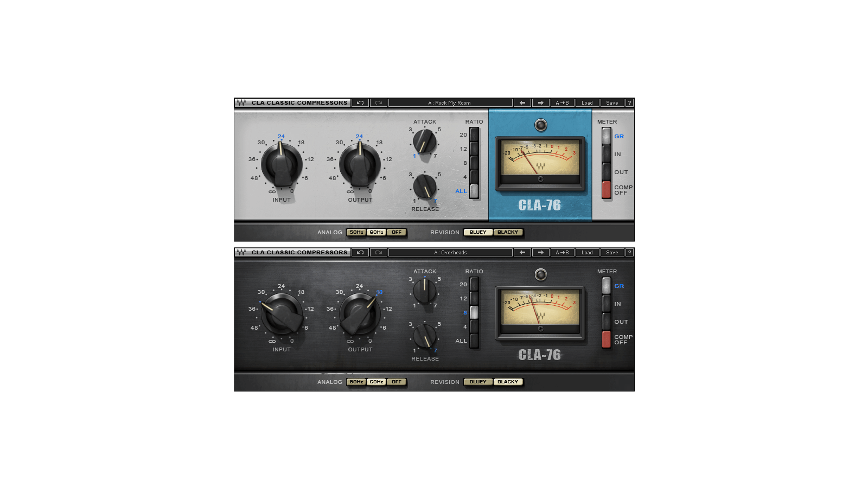Click the RELEASE knob on the silver CLA-76
The image size is (868, 488).
(425, 187)
